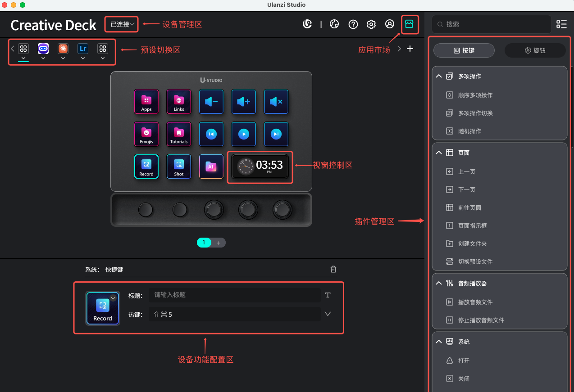
Task: Collapse the 页面 section
Action: (439, 153)
